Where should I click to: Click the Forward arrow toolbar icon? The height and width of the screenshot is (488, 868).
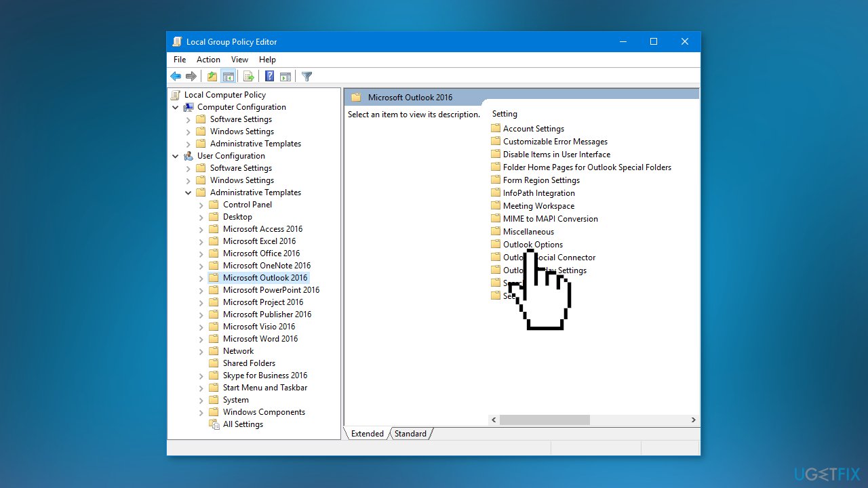pos(191,77)
